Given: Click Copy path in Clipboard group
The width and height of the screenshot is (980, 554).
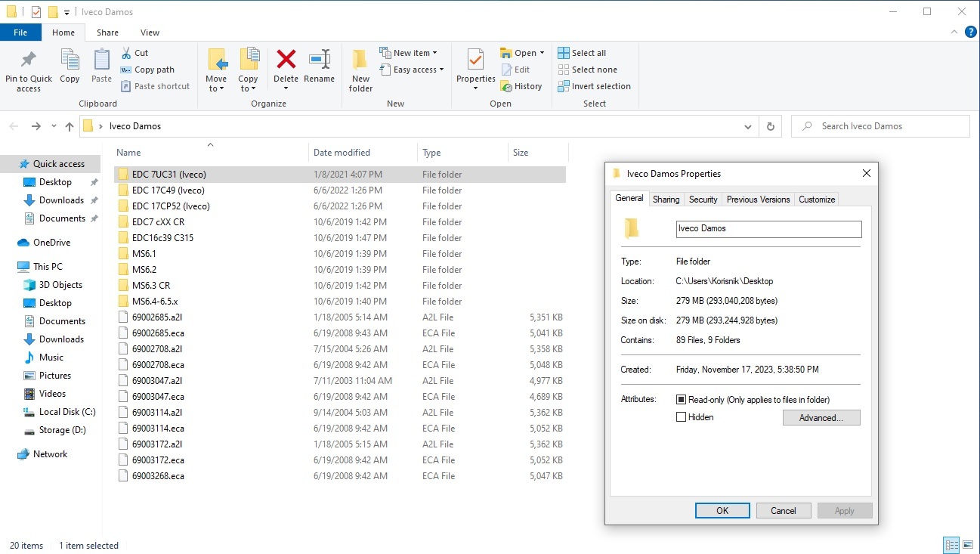Looking at the screenshot, I should click(x=147, y=70).
